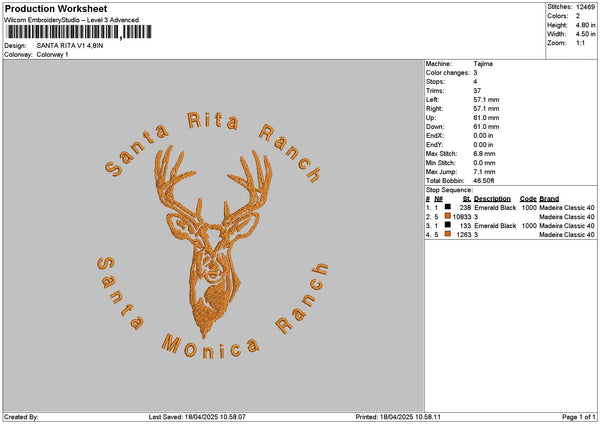Click the "Up:" measurement label
600x424 pixels.
[x=430, y=118]
